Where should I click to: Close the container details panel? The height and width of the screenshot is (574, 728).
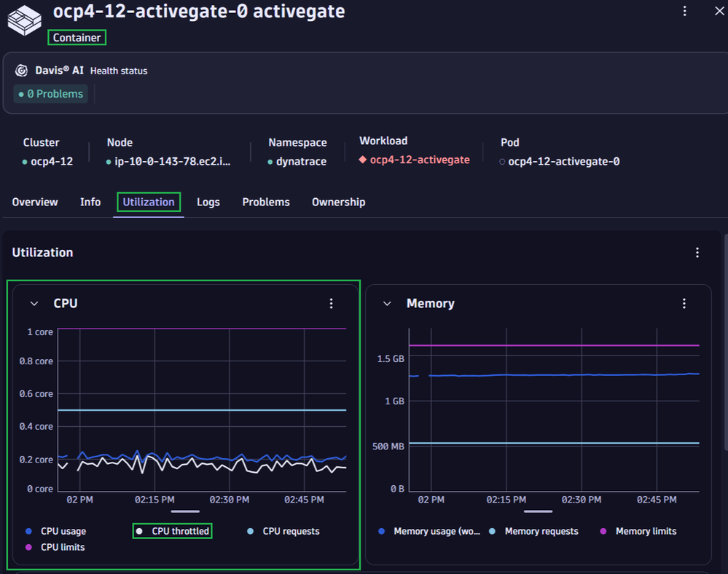(x=719, y=11)
